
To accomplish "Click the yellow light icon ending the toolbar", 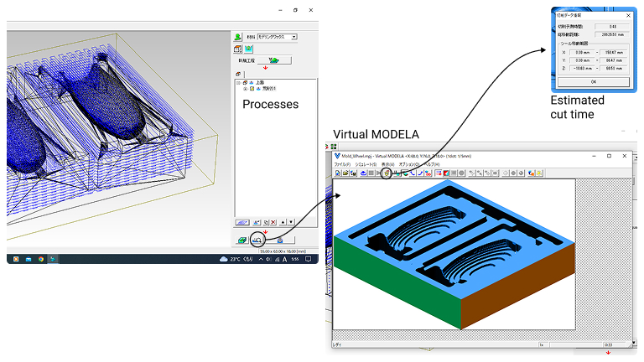I will coord(539,173).
